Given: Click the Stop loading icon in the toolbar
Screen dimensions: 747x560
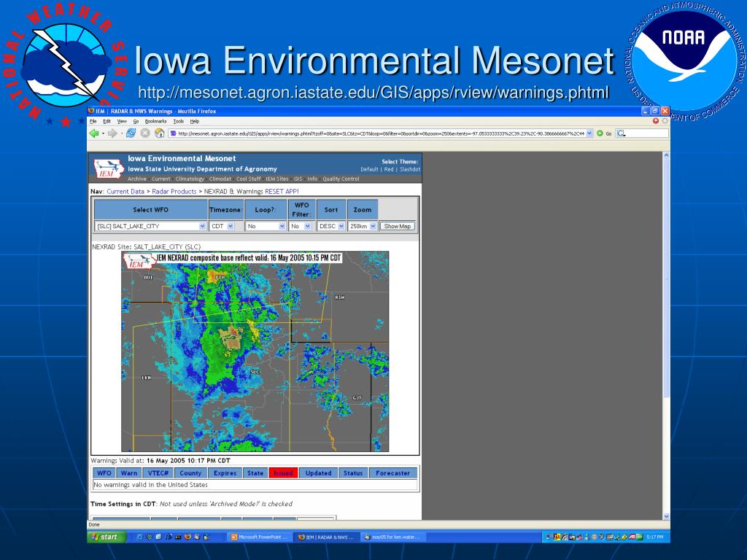Looking at the screenshot, I should tap(145, 133).
